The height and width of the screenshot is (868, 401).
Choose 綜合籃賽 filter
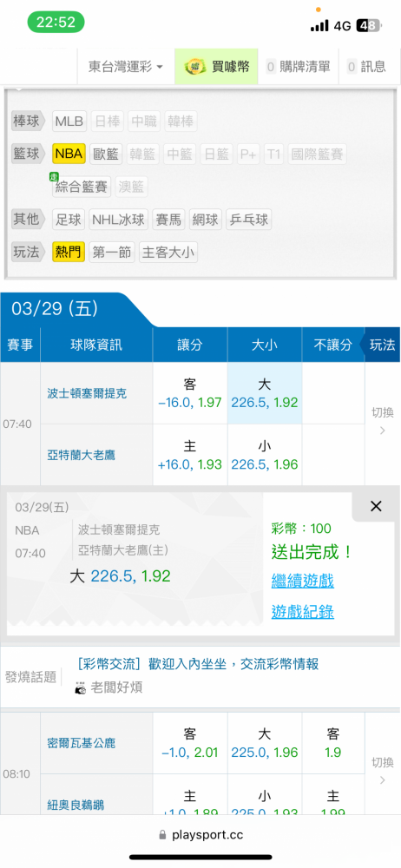[x=82, y=187]
